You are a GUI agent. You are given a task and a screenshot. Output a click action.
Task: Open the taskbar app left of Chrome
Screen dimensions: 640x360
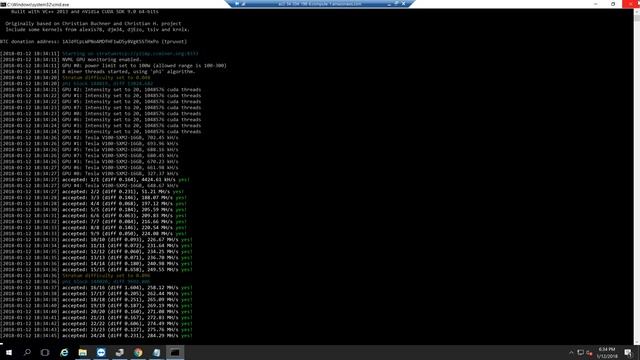(120, 352)
